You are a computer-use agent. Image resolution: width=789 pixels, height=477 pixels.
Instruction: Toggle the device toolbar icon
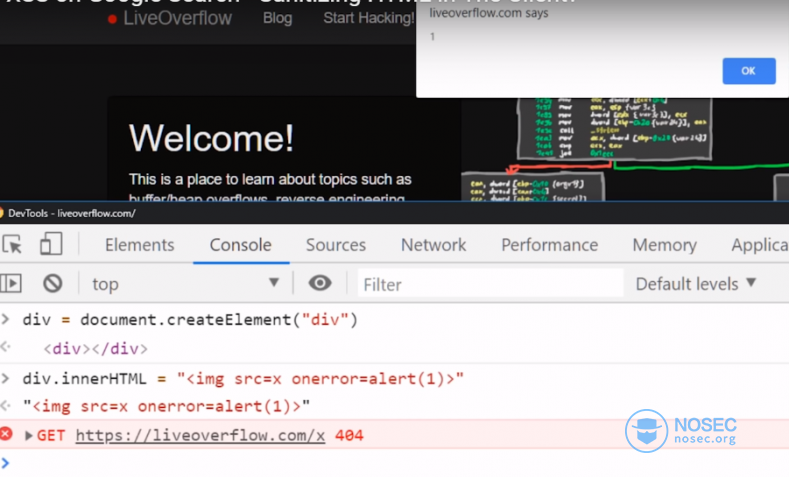51,244
